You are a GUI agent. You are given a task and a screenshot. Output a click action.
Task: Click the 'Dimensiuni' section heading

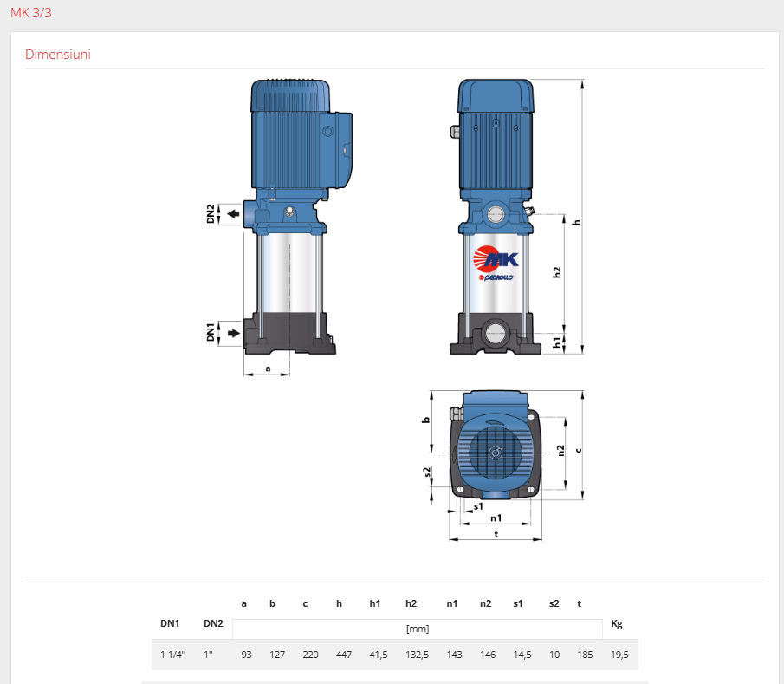(58, 55)
